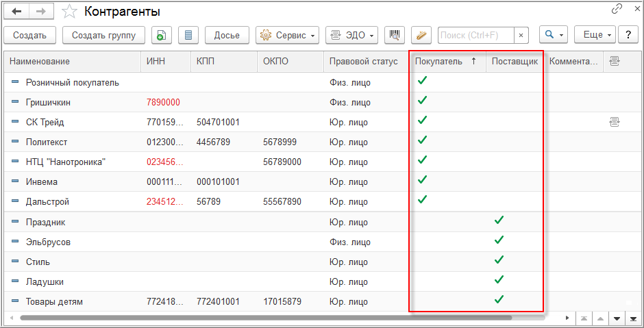The width and height of the screenshot is (644, 328).
Task: Click the ОКПО cell 5678999
Action: click(x=280, y=142)
